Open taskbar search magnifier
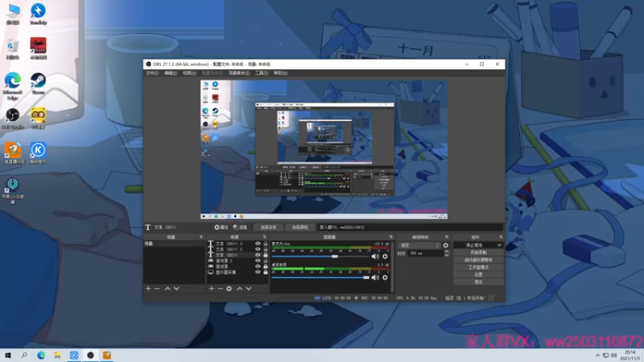Screen dimensions: 644x362 (24, 355)
